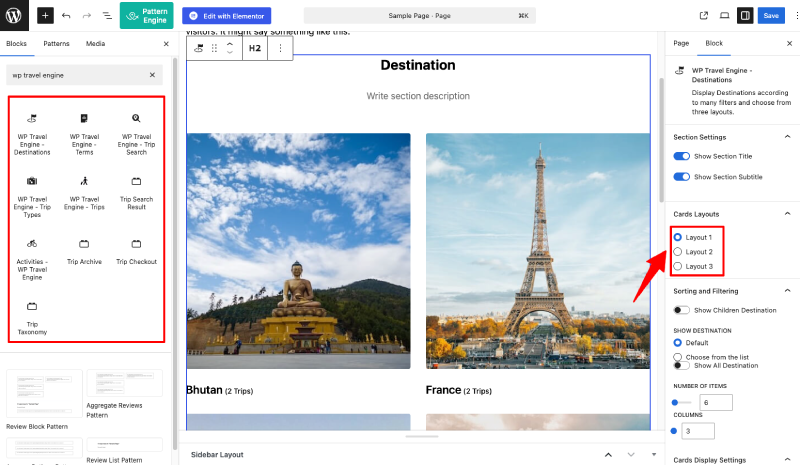
Task: Save the page
Action: [771, 16]
